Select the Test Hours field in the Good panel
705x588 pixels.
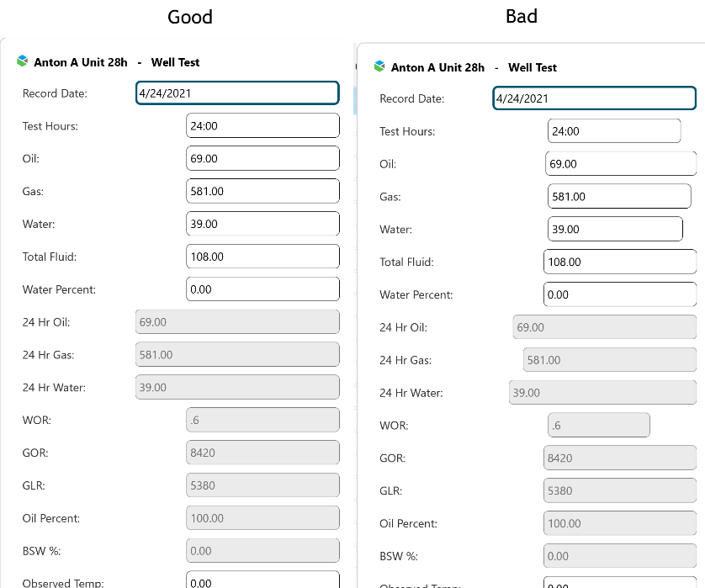click(262, 126)
